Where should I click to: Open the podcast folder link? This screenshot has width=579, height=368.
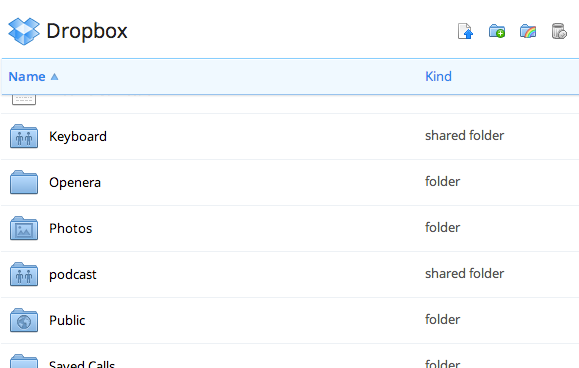[x=73, y=275]
